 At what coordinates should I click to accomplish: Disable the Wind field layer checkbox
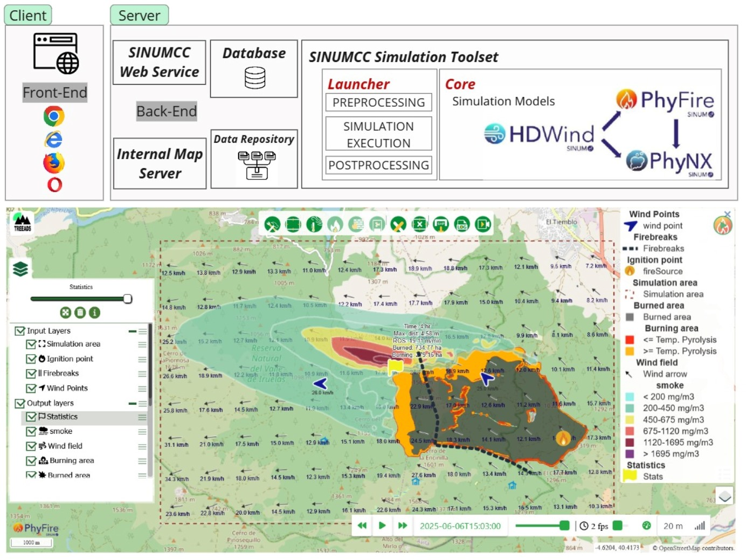coord(31,446)
